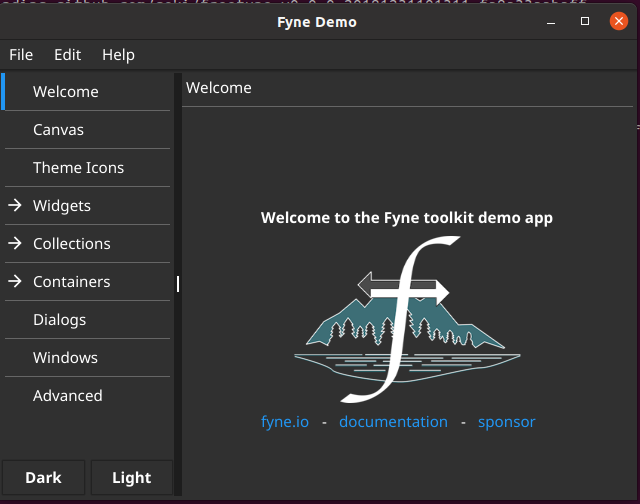
Task: Switch to the Light theme
Action: click(x=131, y=477)
